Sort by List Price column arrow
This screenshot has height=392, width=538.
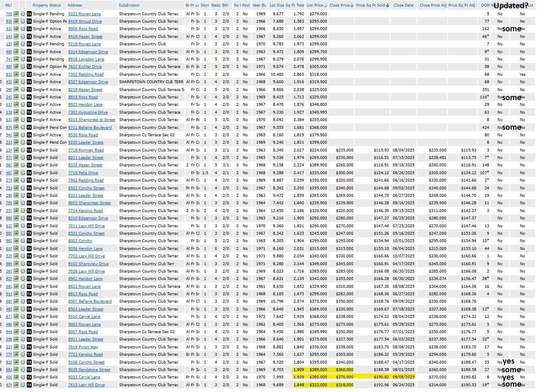[326, 5]
